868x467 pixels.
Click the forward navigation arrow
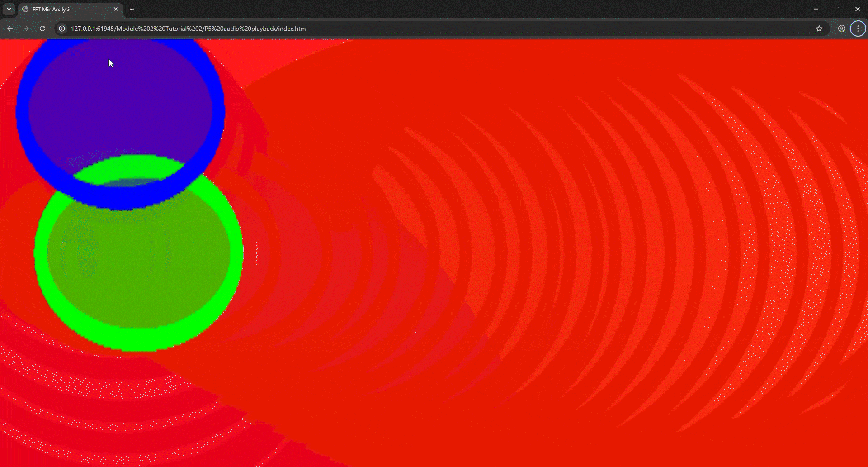pos(26,28)
